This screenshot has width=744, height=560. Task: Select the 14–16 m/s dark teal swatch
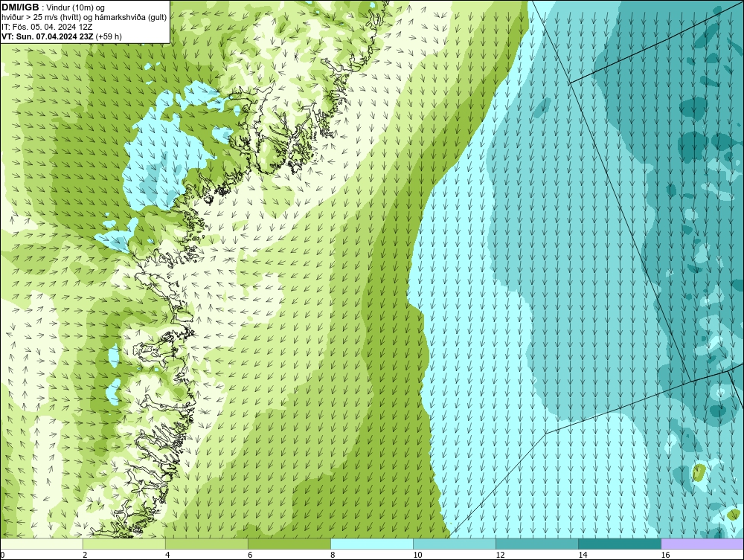[620, 544]
